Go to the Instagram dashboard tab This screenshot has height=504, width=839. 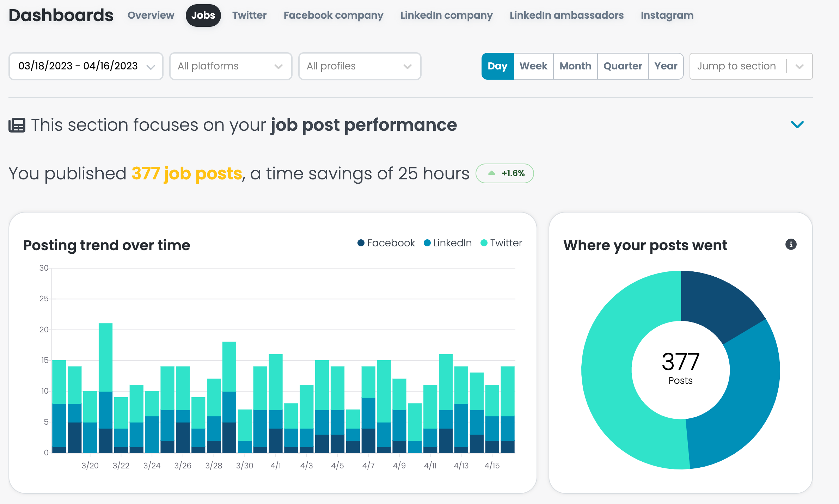[x=667, y=15]
